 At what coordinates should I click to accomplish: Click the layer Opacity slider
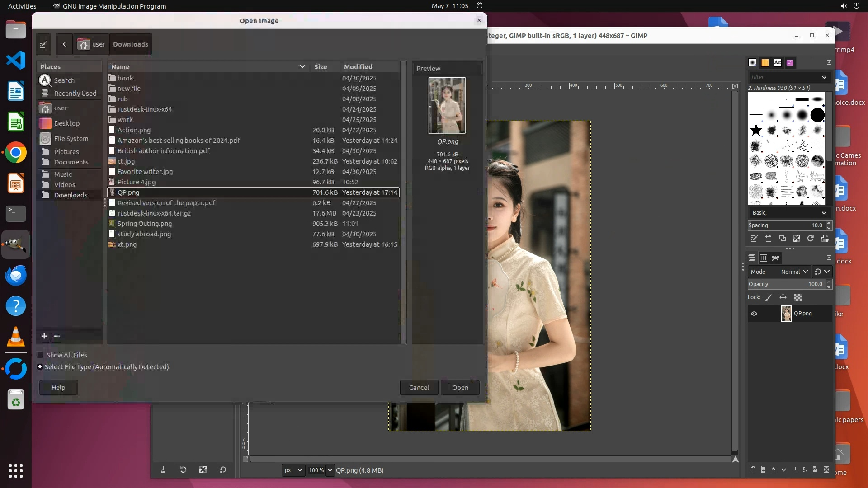click(786, 284)
